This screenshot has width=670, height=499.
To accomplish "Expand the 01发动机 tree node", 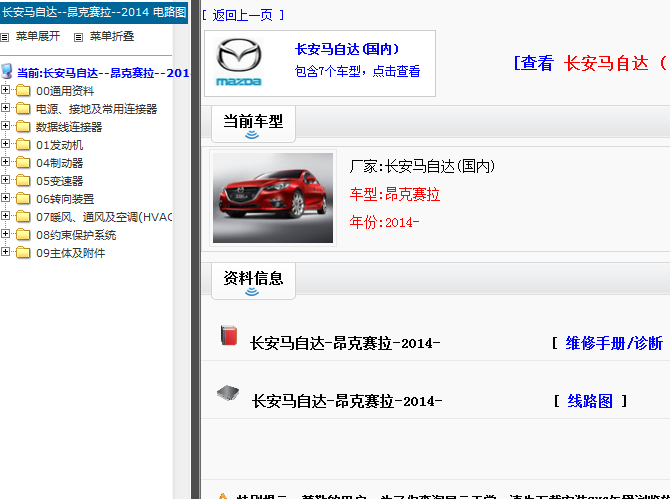I will tap(6, 144).
